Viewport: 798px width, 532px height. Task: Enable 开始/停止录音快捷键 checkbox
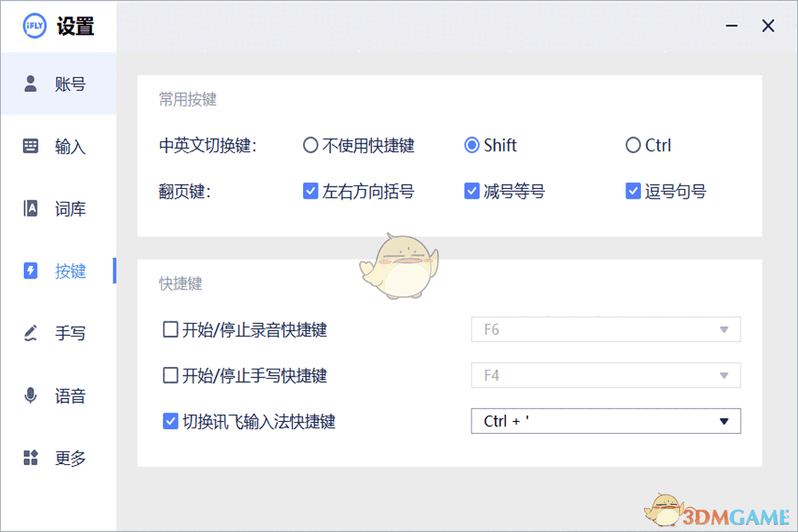pyautogui.click(x=170, y=329)
